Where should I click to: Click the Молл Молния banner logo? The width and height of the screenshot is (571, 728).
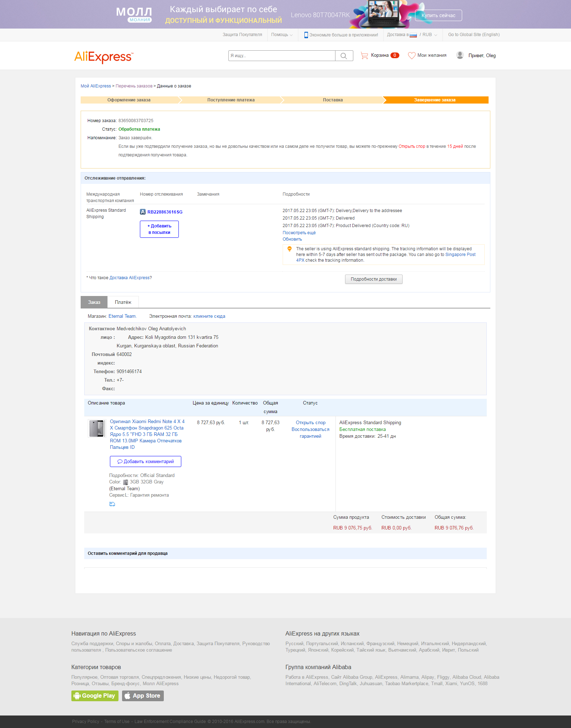134,14
